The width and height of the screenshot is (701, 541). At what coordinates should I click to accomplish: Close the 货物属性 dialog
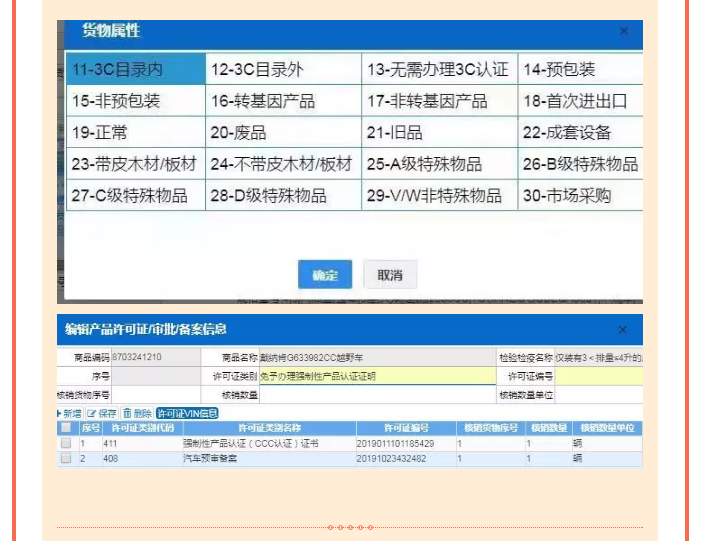pyautogui.click(x=624, y=32)
